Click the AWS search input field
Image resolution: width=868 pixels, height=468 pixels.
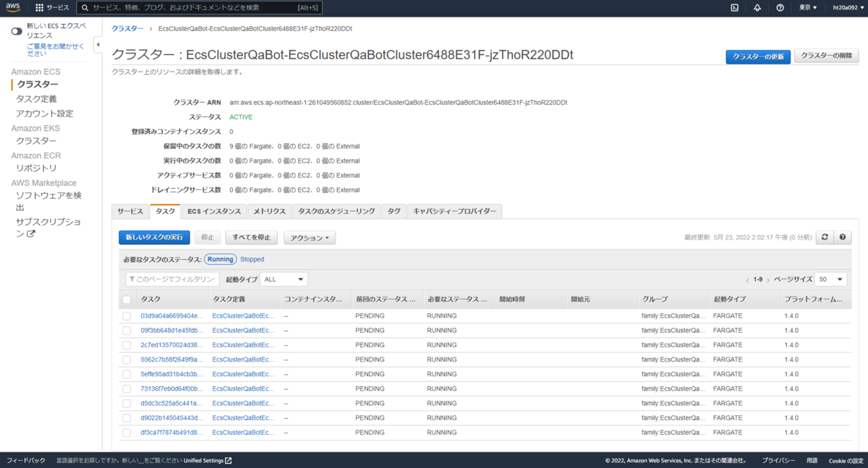[x=200, y=8]
